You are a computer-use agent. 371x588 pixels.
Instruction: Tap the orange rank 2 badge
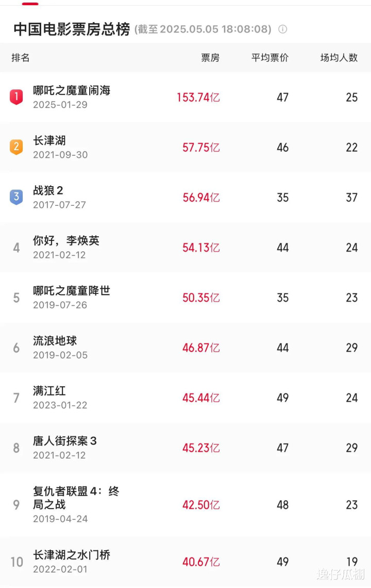click(16, 147)
